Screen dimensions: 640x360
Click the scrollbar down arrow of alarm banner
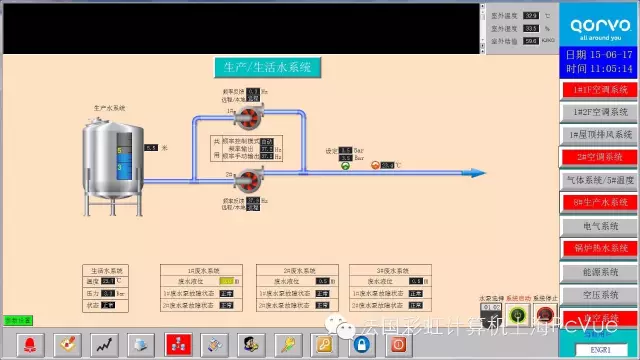[x=482, y=50]
